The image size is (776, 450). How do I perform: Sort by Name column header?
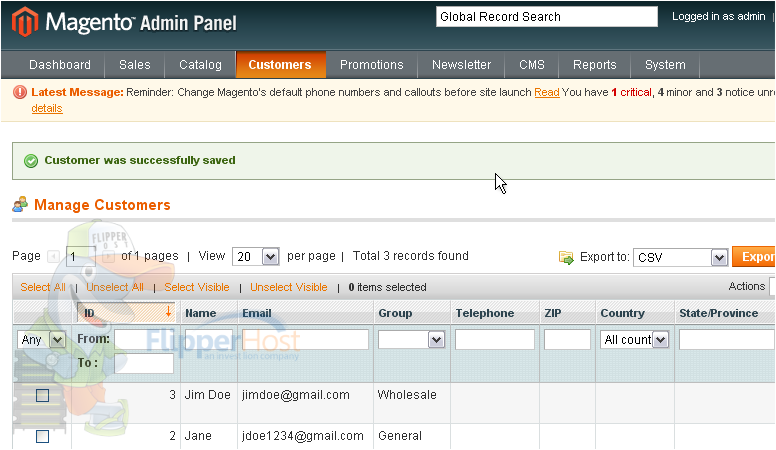pos(200,313)
